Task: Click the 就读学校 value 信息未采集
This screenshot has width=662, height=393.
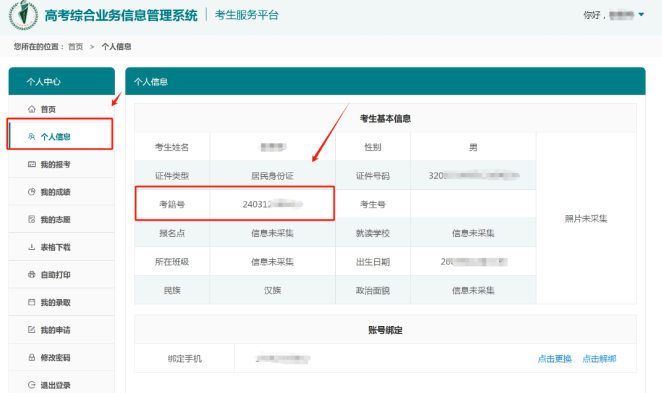Action: tap(473, 233)
